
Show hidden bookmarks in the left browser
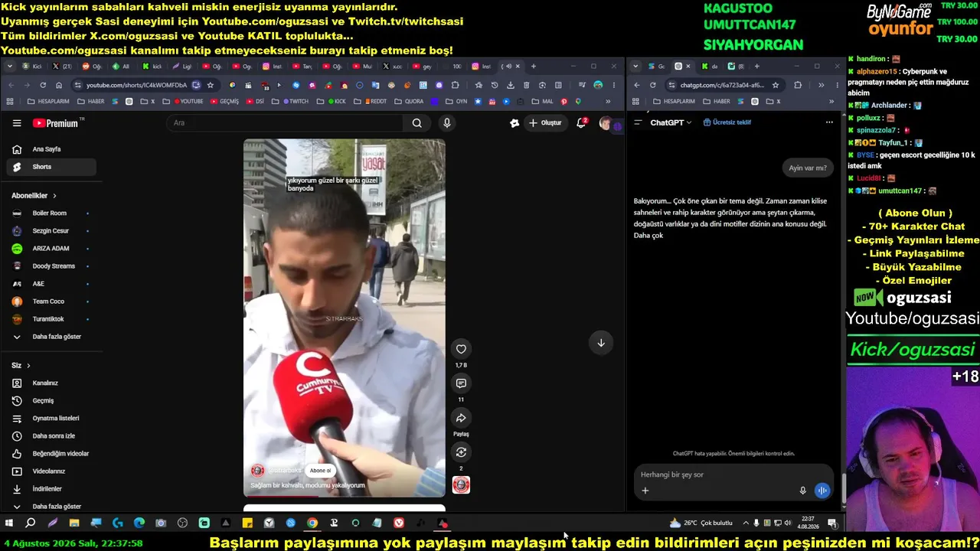click(x=609, y=101)
